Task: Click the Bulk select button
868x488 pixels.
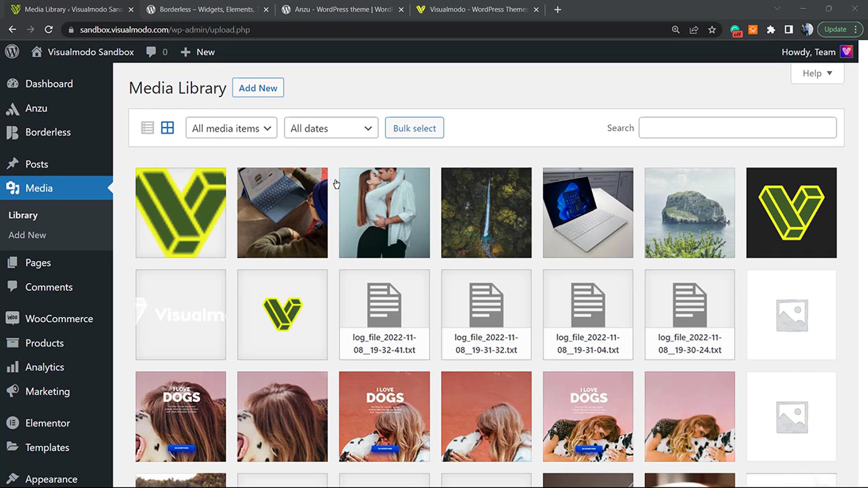Action: [414, 128]
